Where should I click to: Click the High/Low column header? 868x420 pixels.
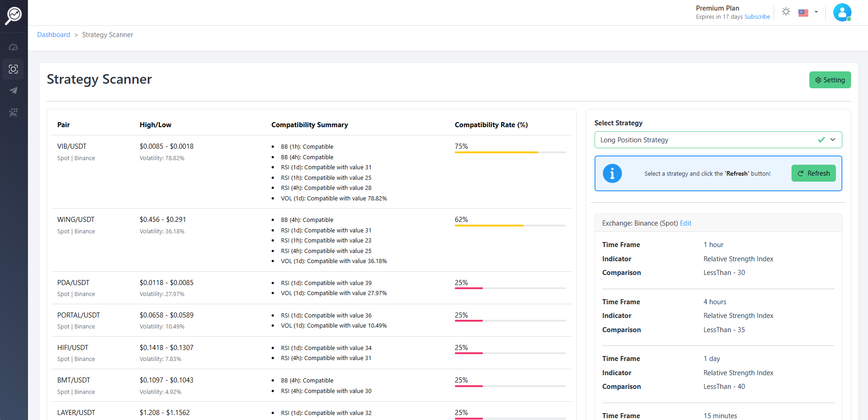pos(155,125)
